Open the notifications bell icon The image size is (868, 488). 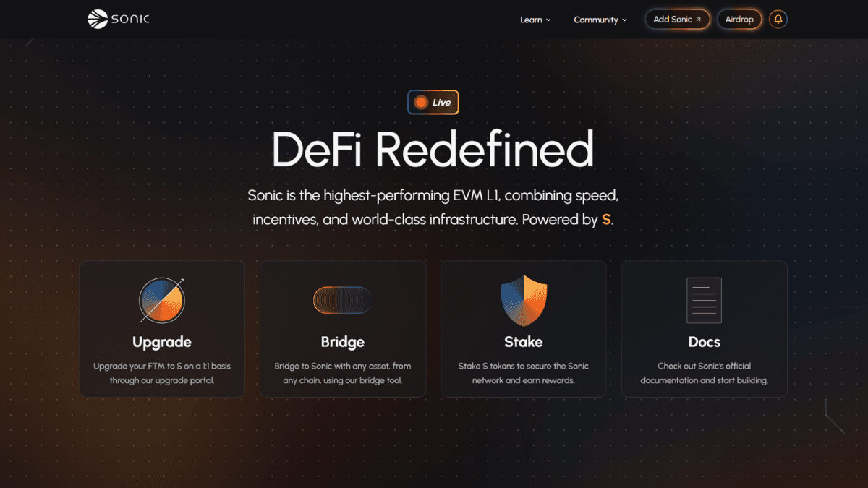point(778,20)
